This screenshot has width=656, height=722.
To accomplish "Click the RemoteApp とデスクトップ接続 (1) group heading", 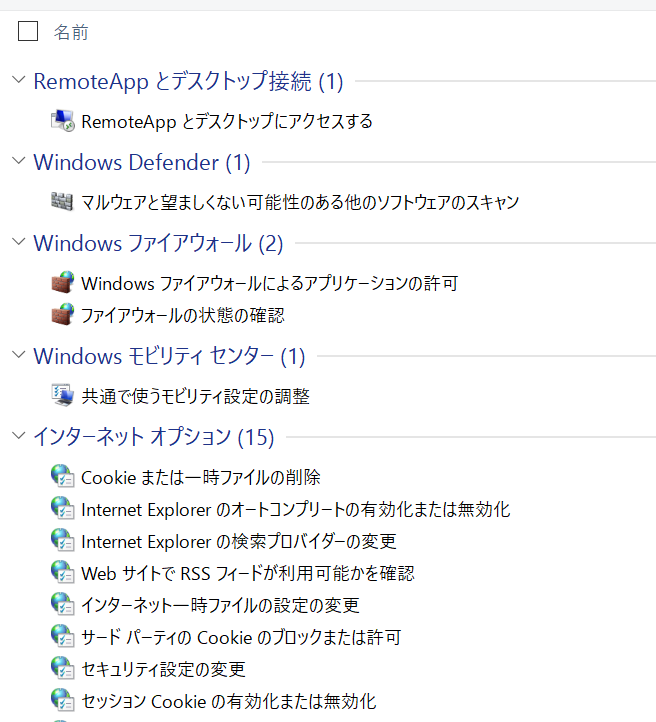I will [x=188, y=82].
